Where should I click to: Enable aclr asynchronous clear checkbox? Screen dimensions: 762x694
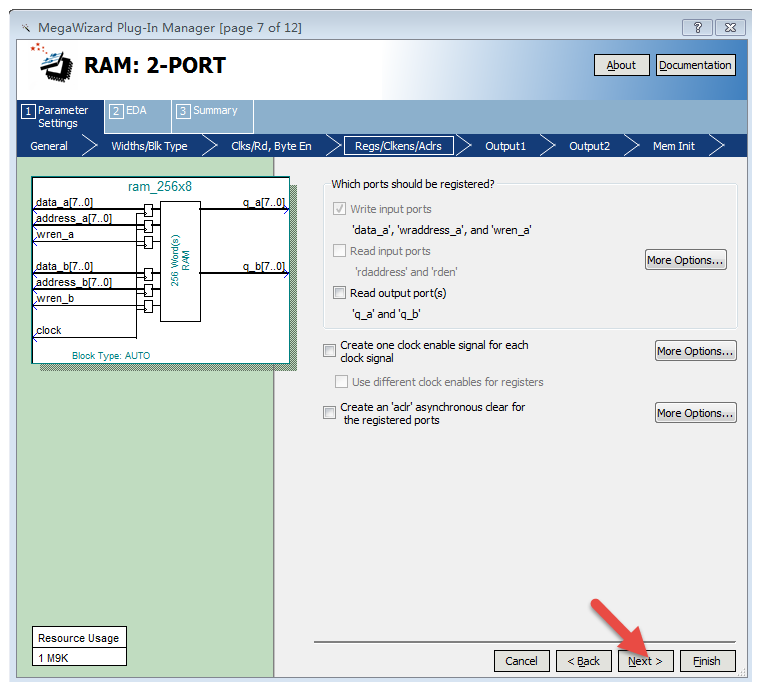(329, 413)
